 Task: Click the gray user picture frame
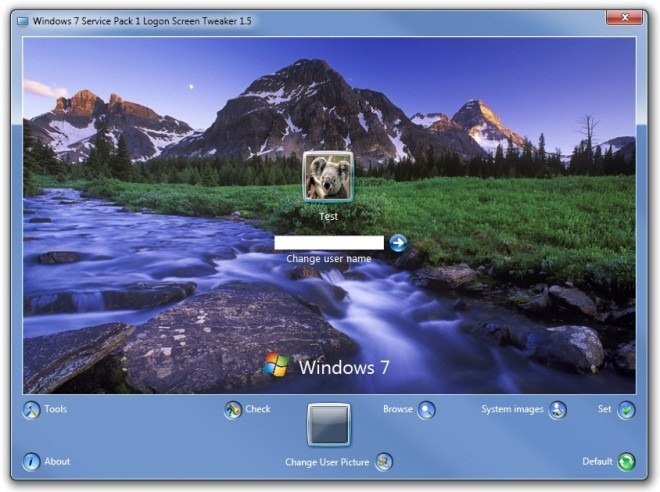pos(329,425)
